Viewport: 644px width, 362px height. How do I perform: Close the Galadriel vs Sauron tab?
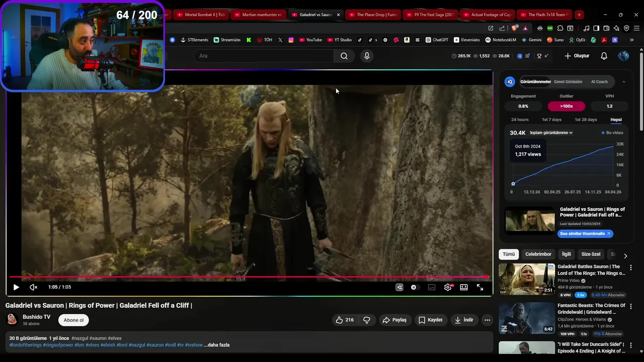pyautogui.click(x=338, y=15)
